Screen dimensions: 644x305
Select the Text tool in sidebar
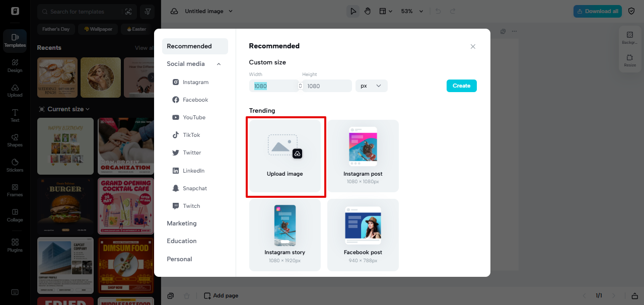(15, 115)
